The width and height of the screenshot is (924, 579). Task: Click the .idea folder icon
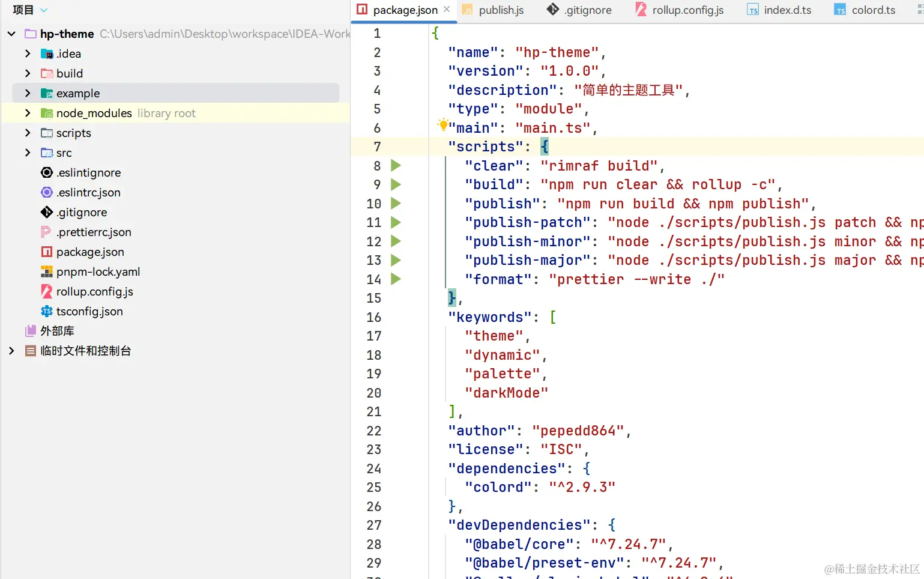click(47, 53)
